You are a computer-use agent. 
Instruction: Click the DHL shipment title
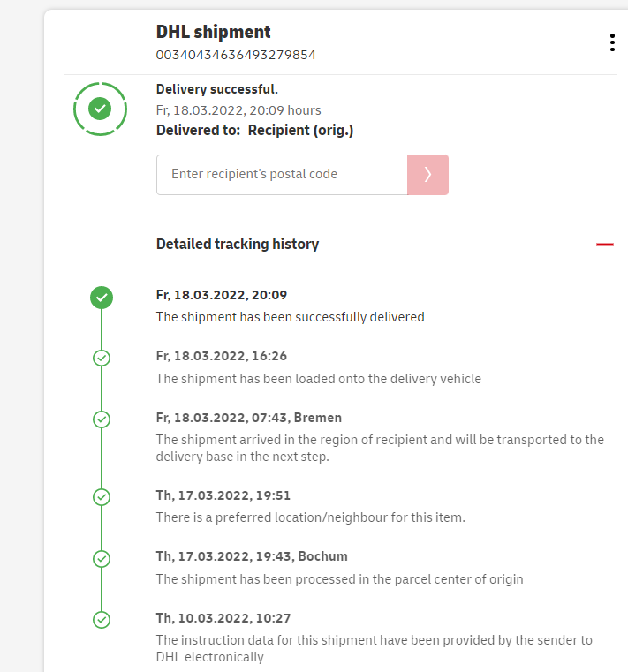[214, 32]
